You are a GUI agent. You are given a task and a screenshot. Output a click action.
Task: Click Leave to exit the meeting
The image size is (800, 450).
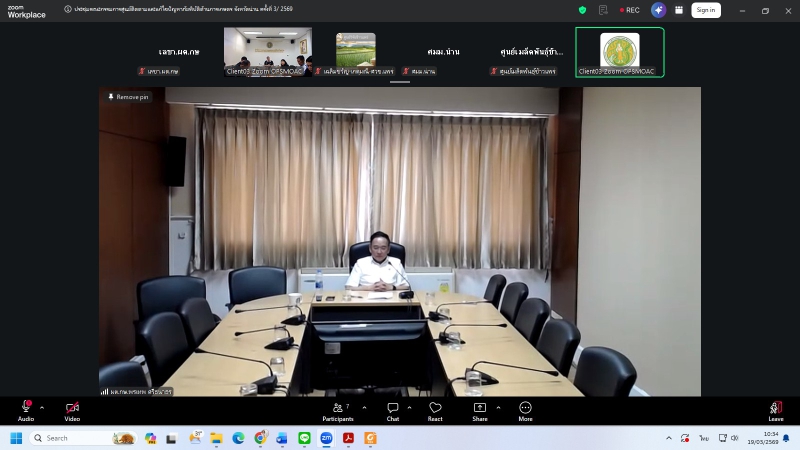tap(775, 408)
